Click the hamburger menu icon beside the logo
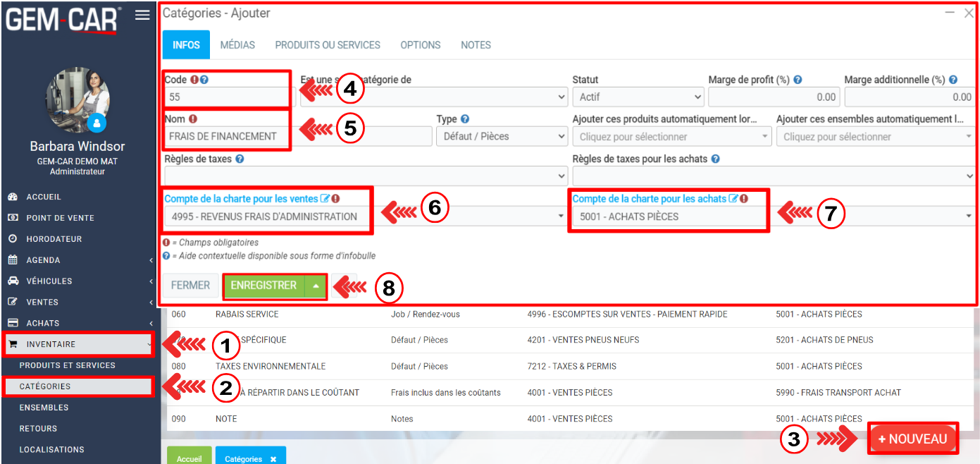 pos(142,16)
